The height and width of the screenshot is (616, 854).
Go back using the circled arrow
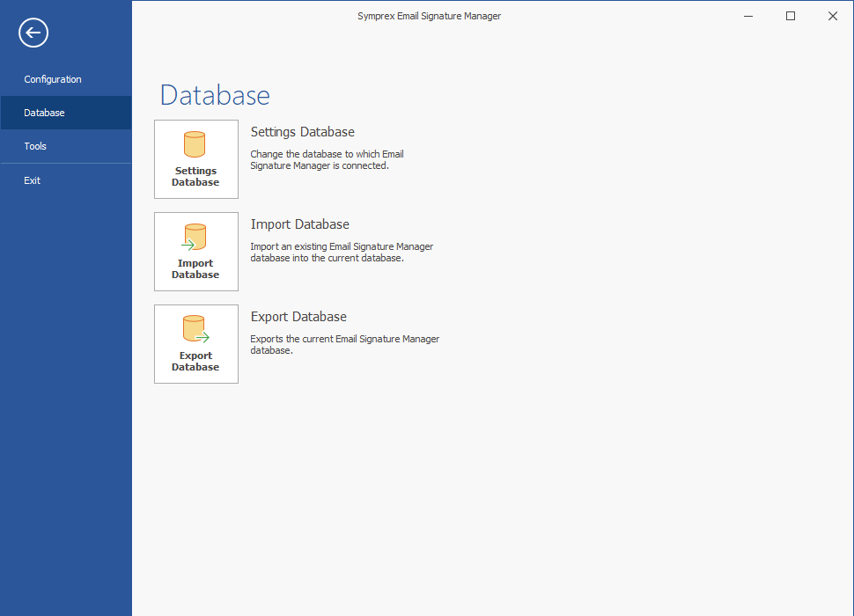(33, 33)
